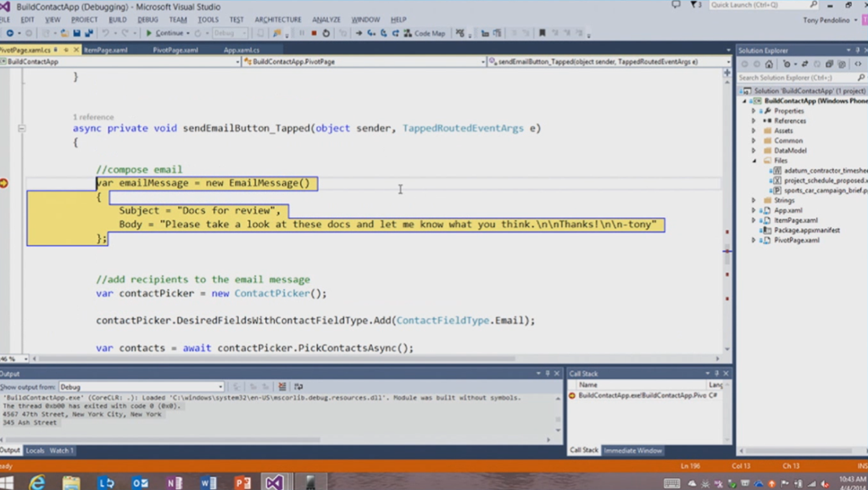Viewport: 868px width, 490px height.
Task: Toggle word wrap in Output panel
Action: click(298, 387)
